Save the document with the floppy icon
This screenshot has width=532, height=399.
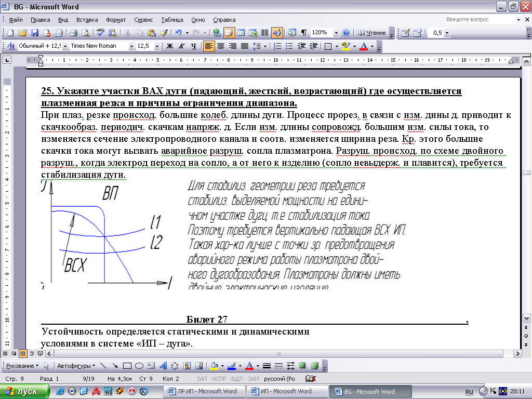(x=35, y=33)
